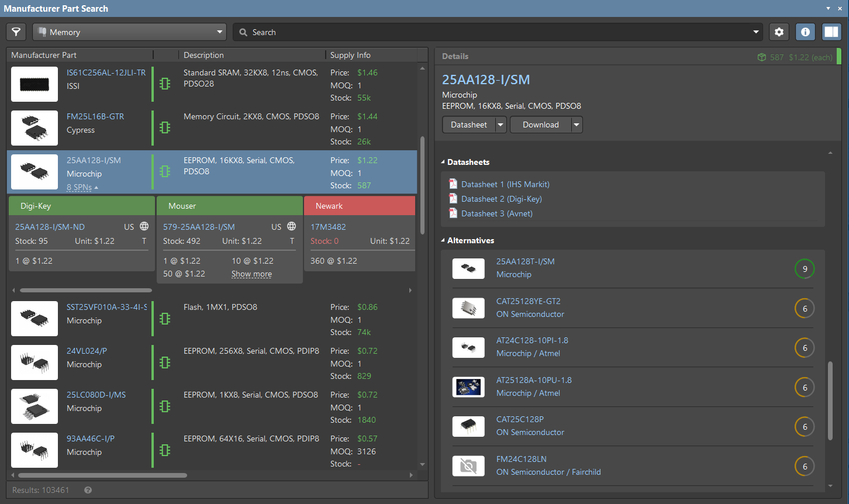Open the Memory category dropdown
The height and width of the screenshot is (504, 849).
click(x=130, y=32)
